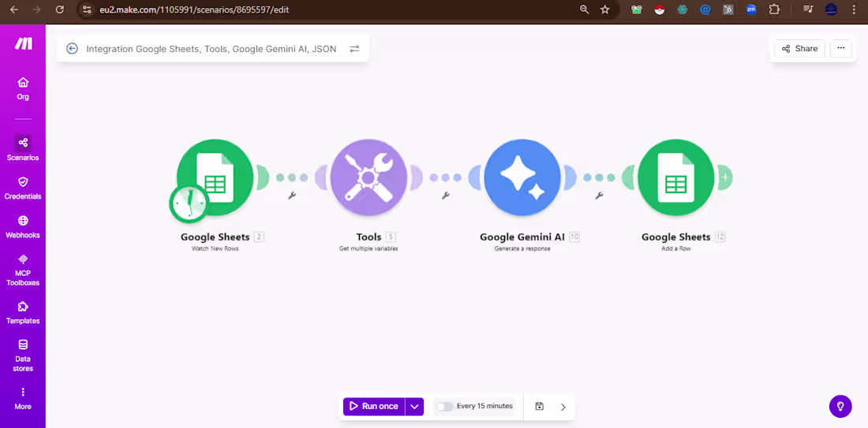Select the Google Sheets Watch New Rows module
This screenshot has width=868, height=428.
215,177
